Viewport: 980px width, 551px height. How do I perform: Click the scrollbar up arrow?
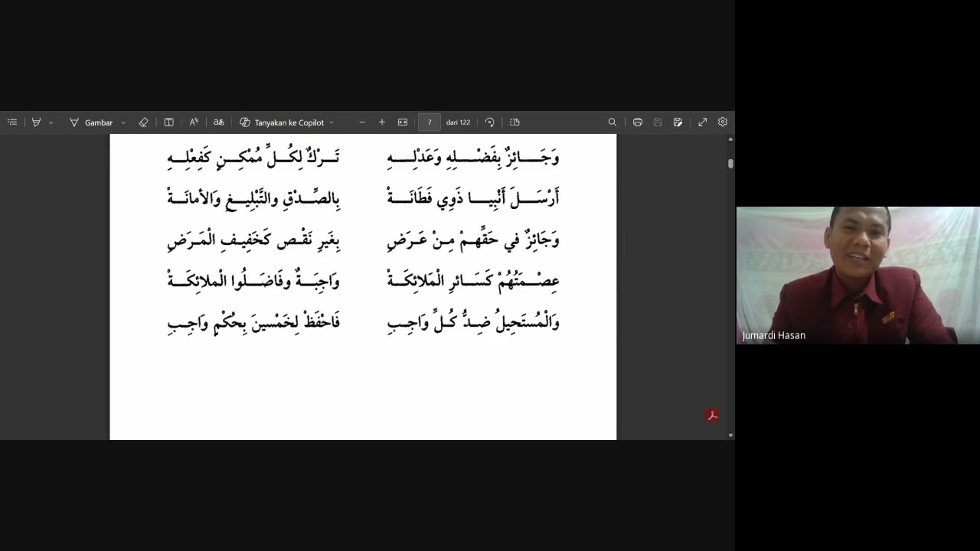(730, 139)
